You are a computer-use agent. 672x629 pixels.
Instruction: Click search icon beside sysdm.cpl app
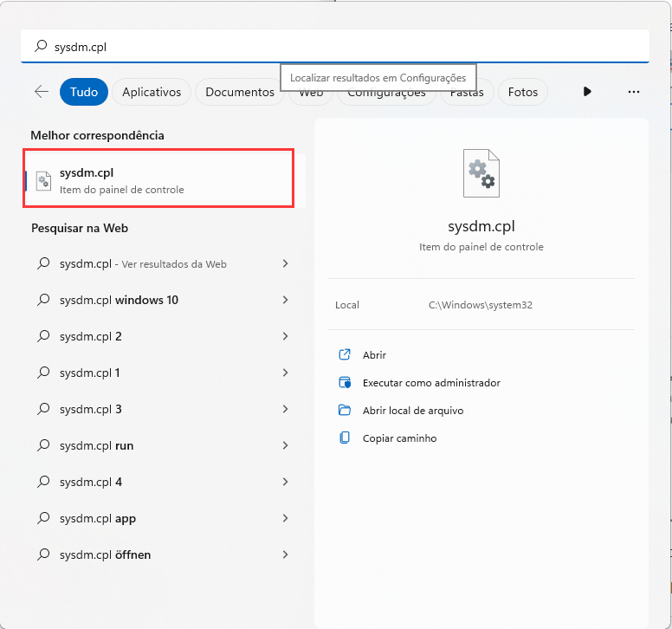(x=43, y=518)
